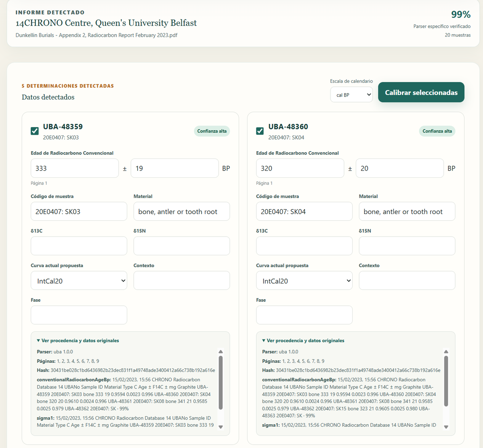Click the scroll-down arrow in UBA-48359 provenance box
This screenshot has height=448, width=483.
221,427
